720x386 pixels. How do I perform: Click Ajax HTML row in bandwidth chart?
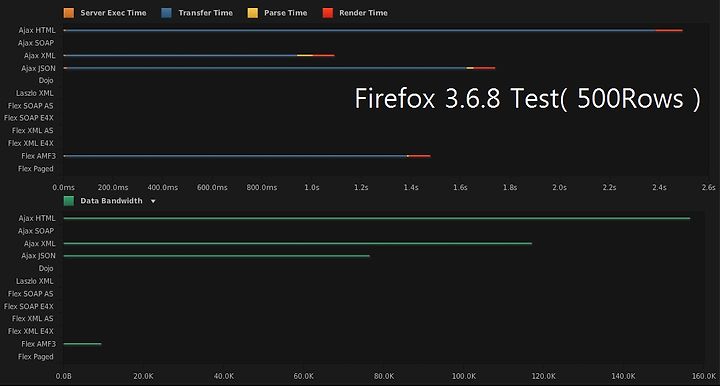coord(37,218)
